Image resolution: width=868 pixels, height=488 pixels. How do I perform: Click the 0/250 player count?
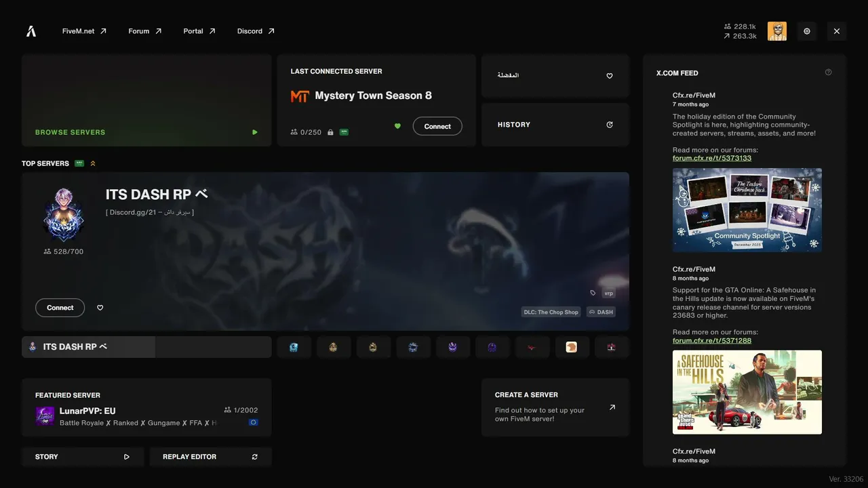[x=306, y=132]
